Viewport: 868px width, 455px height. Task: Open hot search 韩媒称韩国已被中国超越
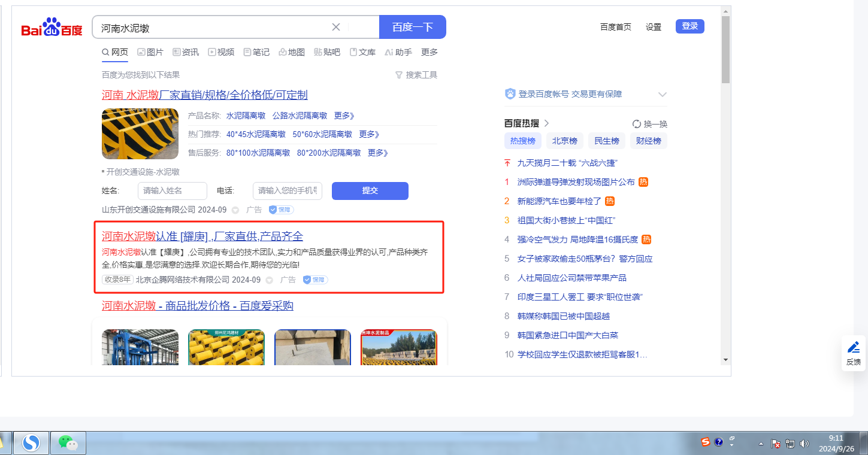click(x=564, y=316)
